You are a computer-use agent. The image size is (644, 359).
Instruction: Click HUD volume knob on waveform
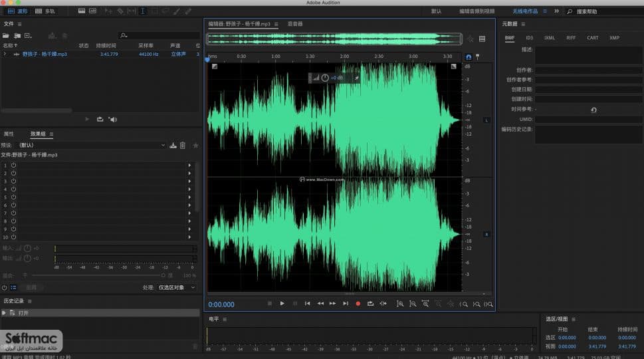pyautogui.click(x=325, y=78)
